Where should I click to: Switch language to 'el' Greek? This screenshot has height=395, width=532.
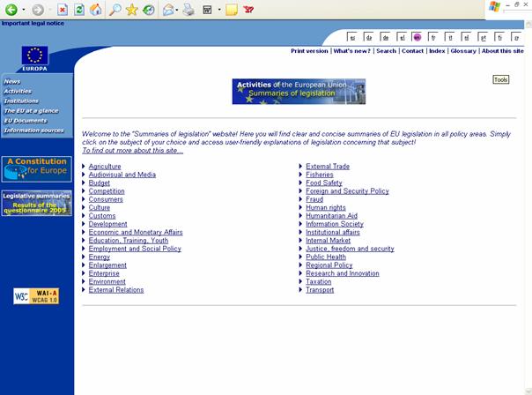coord(402,37)
